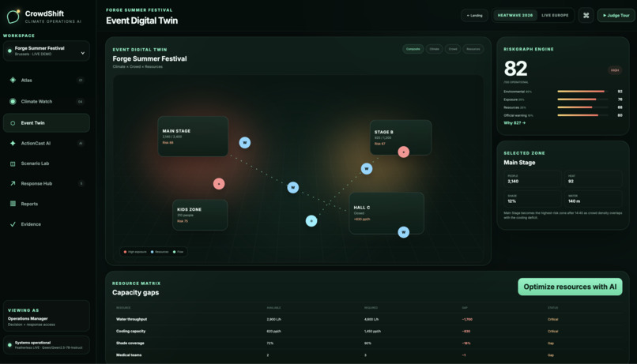
Task: Click the blue W marker on Hall C card
Action: [x=403, y=232]
